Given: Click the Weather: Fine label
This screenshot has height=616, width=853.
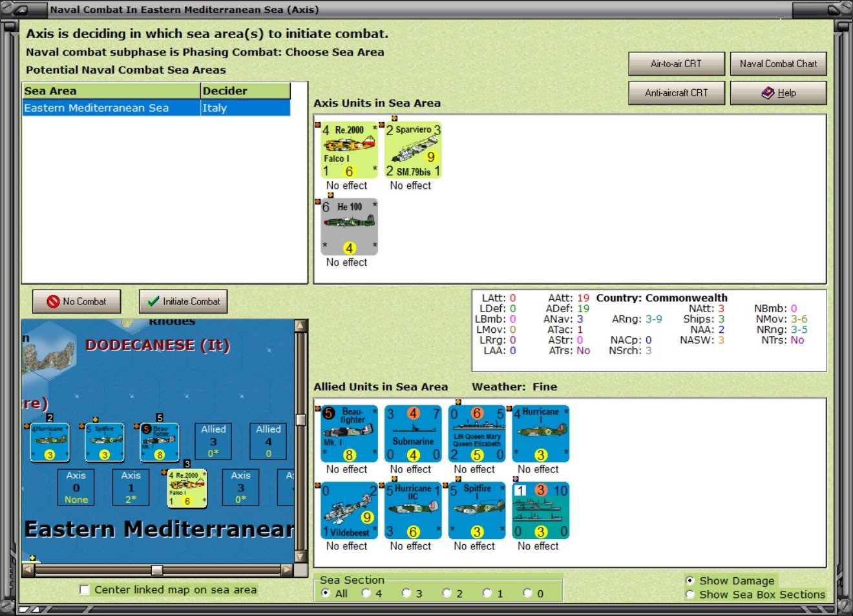Looking at the screenshot, I should pyautogui.click(x=514, y=387).
